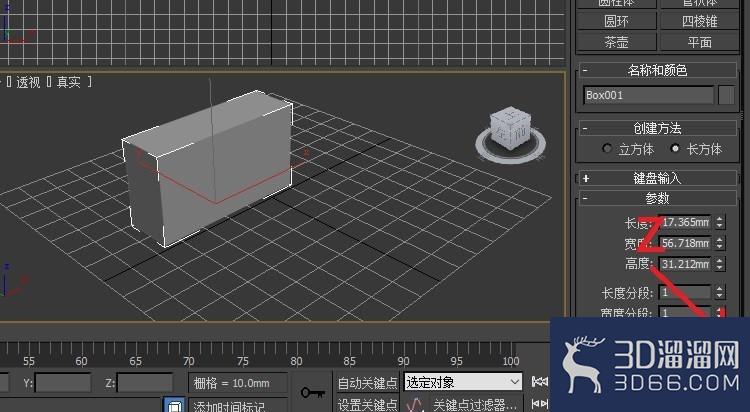Click the 宽度 value field 56.718mm

click(x=685, y=243)
